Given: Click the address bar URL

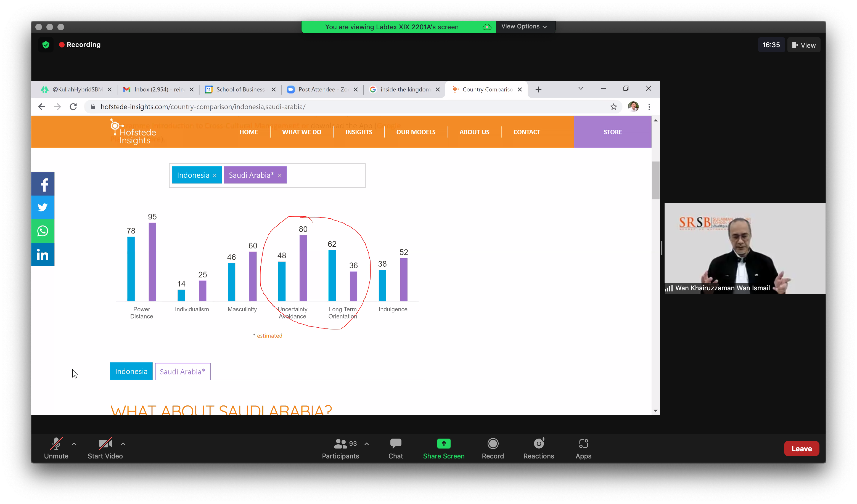Looking at the screenshot, I should coord(203,107).
